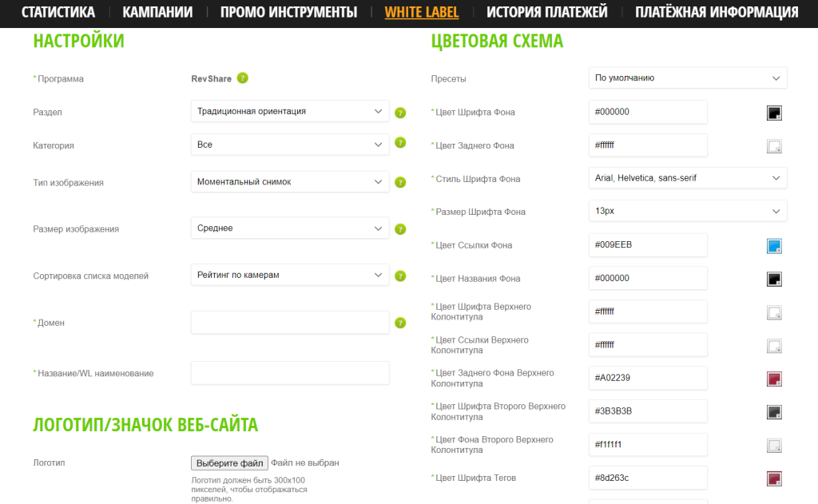Edit Цвет Шрифта Верхнего Колонтитула hex field
The image size is (818, 504).
point(648,312)
